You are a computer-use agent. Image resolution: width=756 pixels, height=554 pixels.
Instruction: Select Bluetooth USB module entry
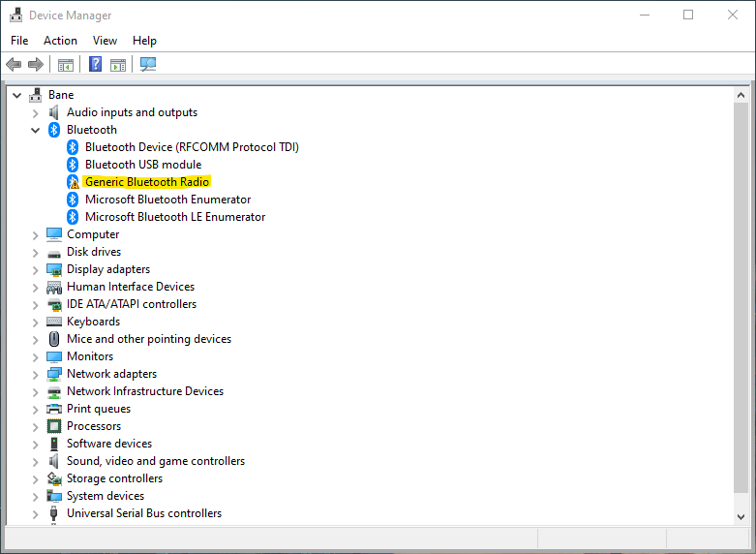143,165
